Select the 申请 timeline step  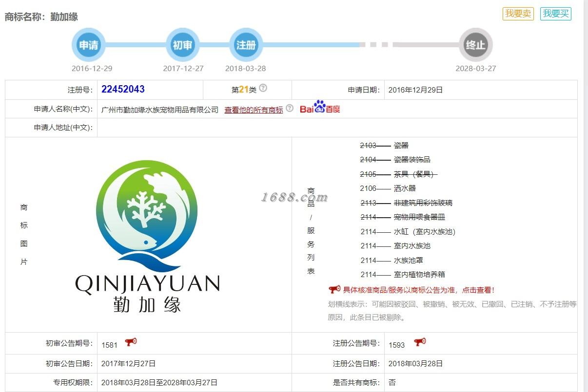point(89,45)
